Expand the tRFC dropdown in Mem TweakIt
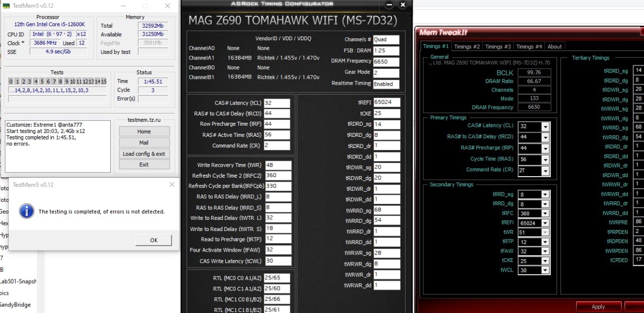The height and width of the screenshot is (313, 644). pyautogui.click(x=545, y=214)
